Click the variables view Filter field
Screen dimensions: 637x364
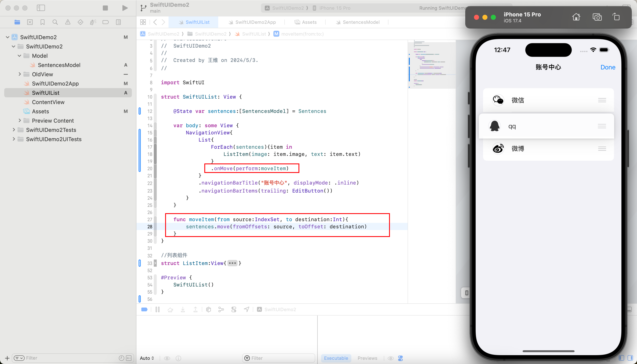click(x=279, y=358)
